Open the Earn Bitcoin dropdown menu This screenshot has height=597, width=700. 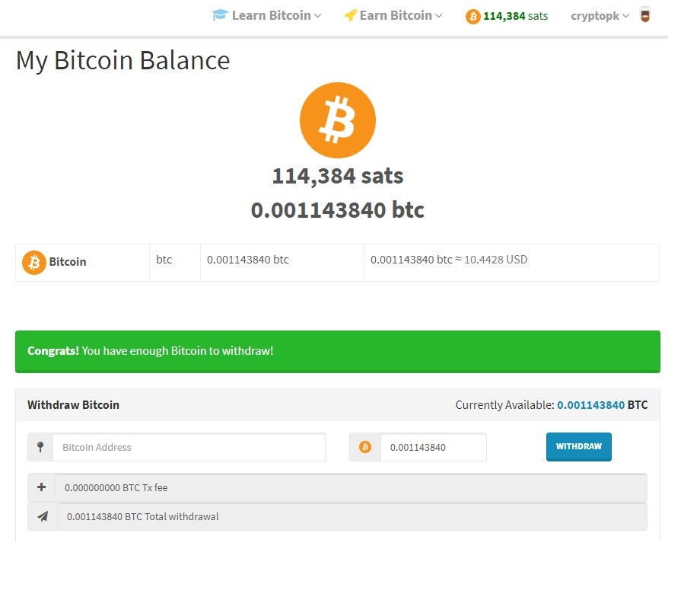[x=393, y=16]
